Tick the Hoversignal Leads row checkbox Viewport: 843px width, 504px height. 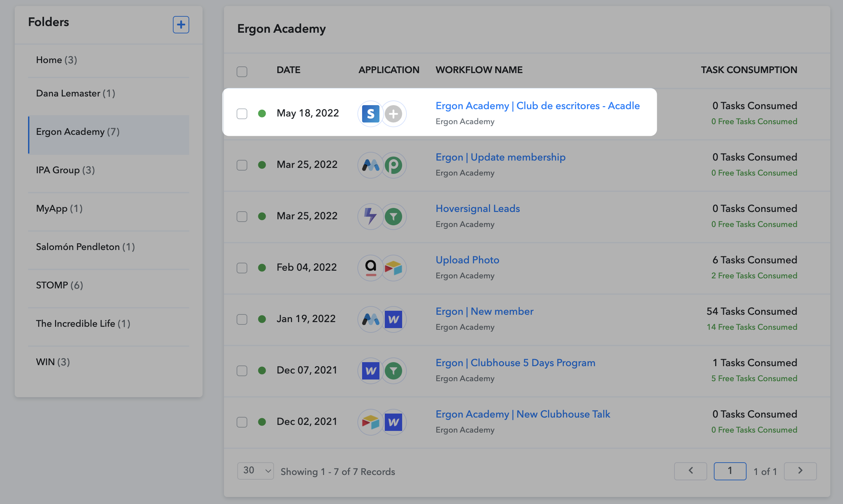pos(242,217)
